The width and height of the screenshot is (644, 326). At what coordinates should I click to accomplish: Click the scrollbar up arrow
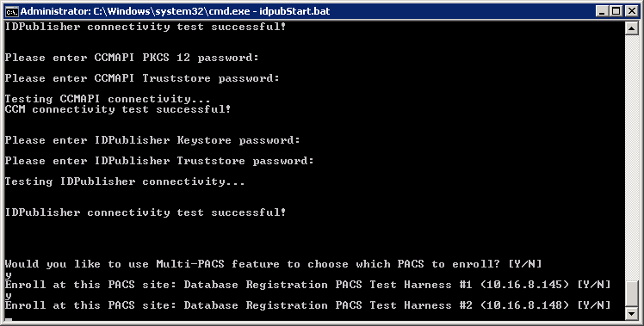point(631,28)
